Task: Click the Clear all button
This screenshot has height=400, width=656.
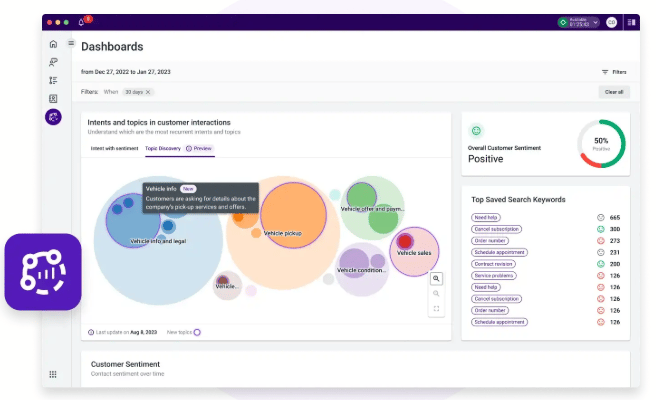Action: point(614,92)
